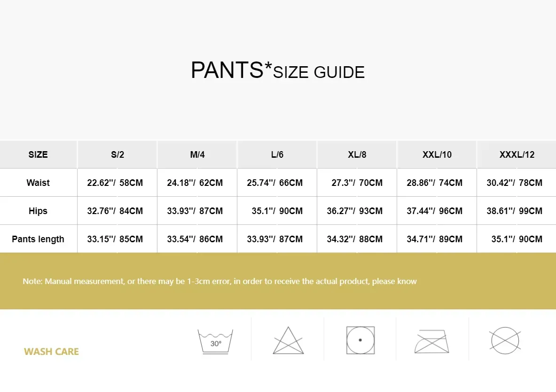Image resolution: width=556 pixels, height=392 pixels.
Task: Click the do-not-iron icon
Action: [431, 341]
